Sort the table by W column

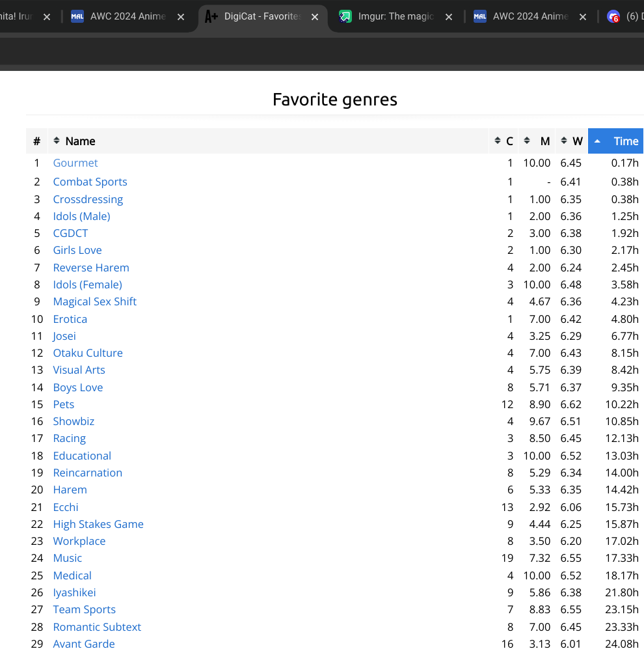[x=572, y=141]
